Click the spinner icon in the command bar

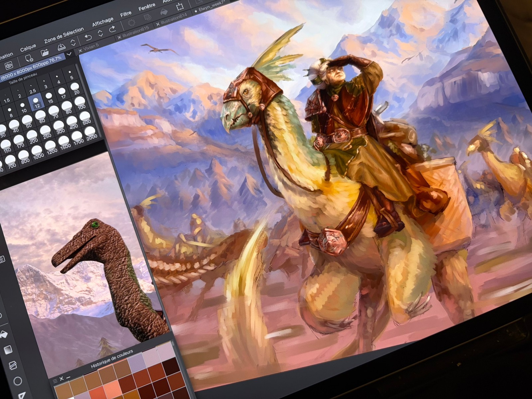[x=132, y=23]
